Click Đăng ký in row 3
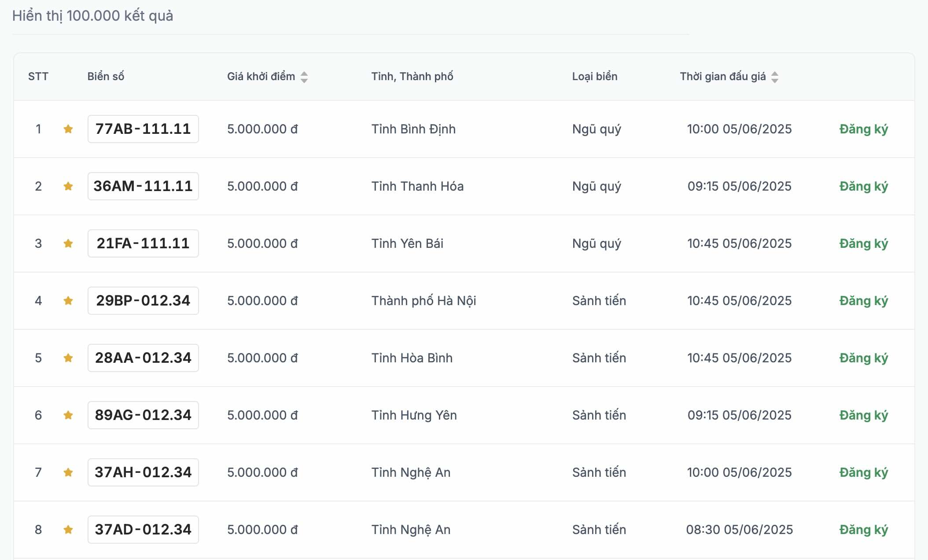This screenshot has height=560, width=928. point(863,243)
